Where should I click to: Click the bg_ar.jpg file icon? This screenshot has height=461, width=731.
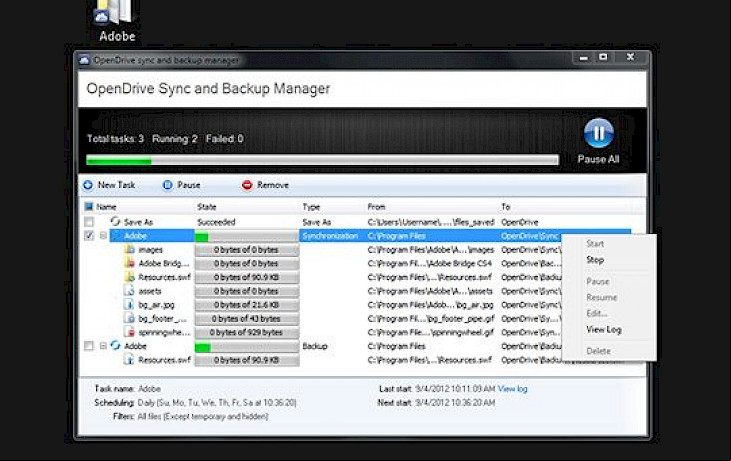point(129,304)
